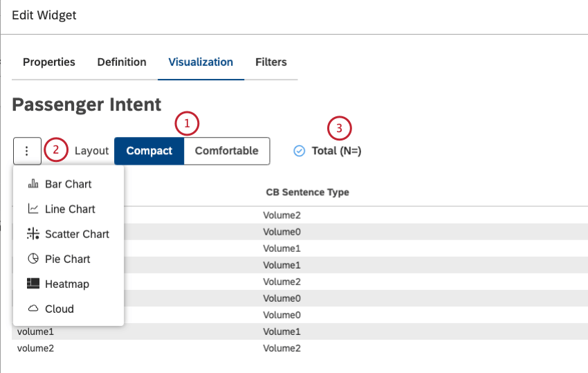Image resolution: width=588 pixels, height=373 pixels.
Task: Choose Heatmap visualization label
Action: click(x=67, y=284)
